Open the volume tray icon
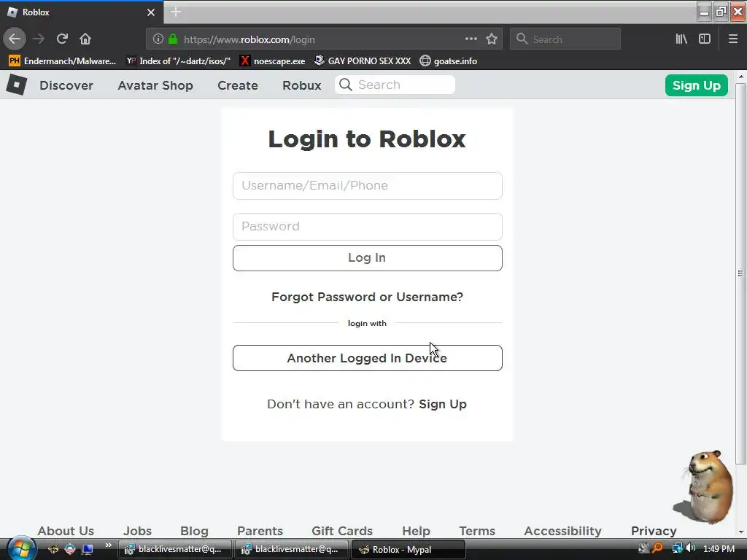 (x=690, y=548)
